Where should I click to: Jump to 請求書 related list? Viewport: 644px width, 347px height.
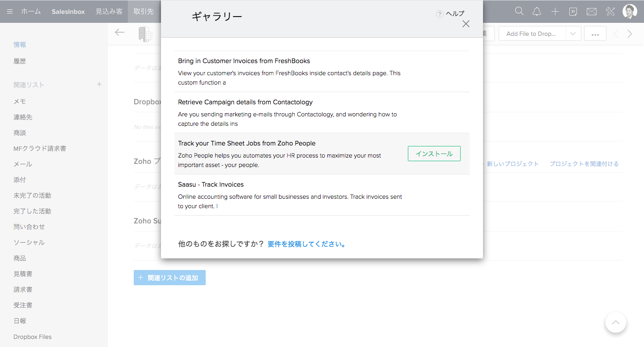point(23,289)
